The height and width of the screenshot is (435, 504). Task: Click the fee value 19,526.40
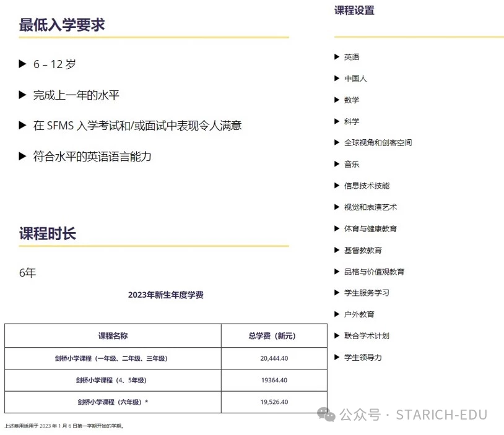274,402
